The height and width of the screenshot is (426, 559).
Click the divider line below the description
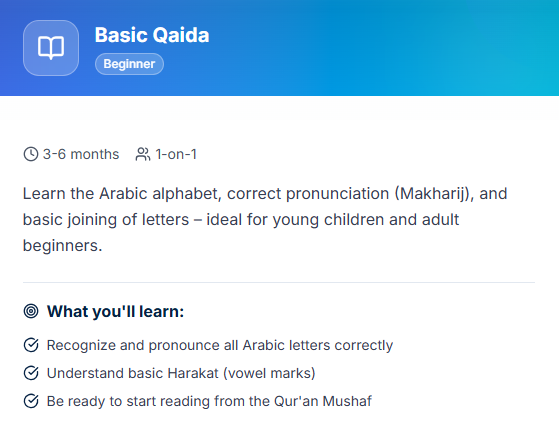279,282
